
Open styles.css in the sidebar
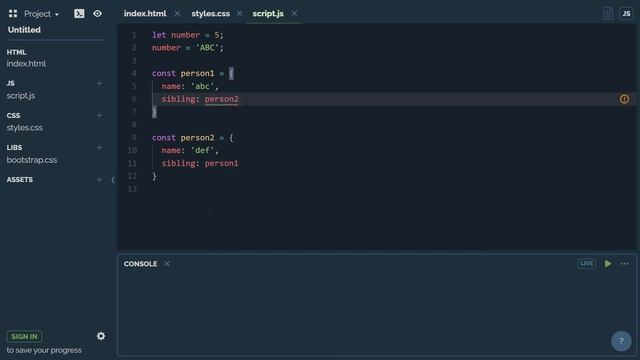[x=24, y=128]
